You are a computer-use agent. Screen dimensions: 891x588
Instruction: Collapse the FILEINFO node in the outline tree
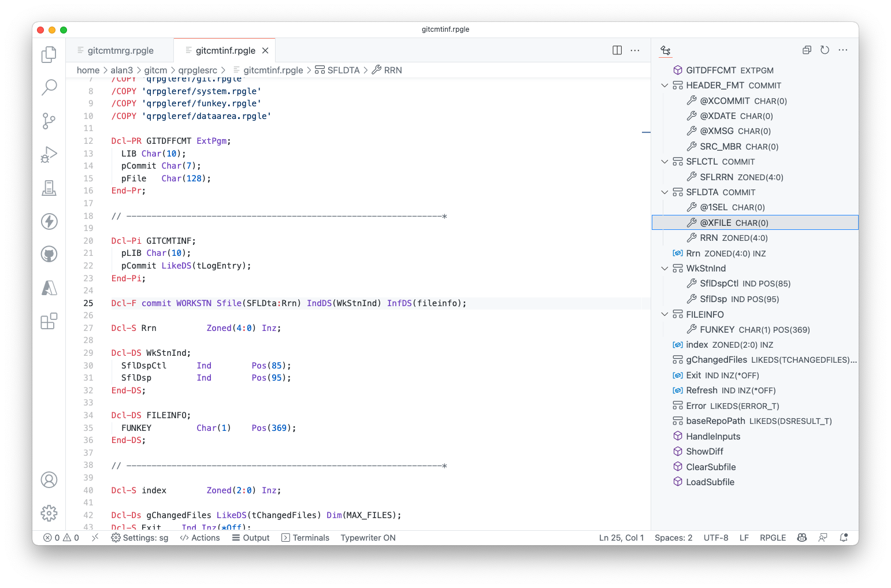pos(664,314)
